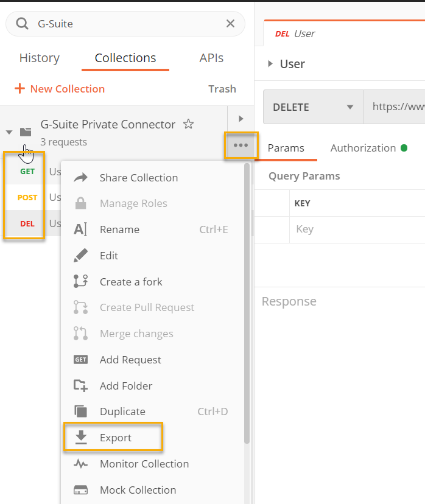Click the Create Pull Request icon

(x=80, y=307)
